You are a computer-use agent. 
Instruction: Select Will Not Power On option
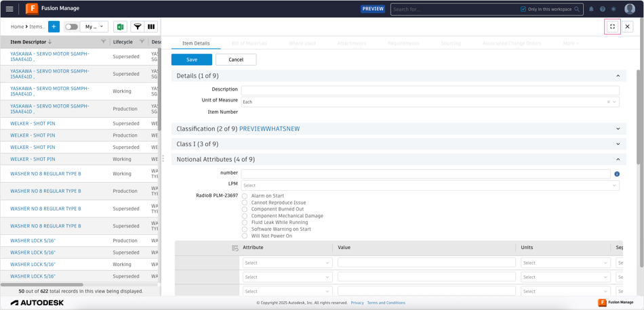coord(244,236)
